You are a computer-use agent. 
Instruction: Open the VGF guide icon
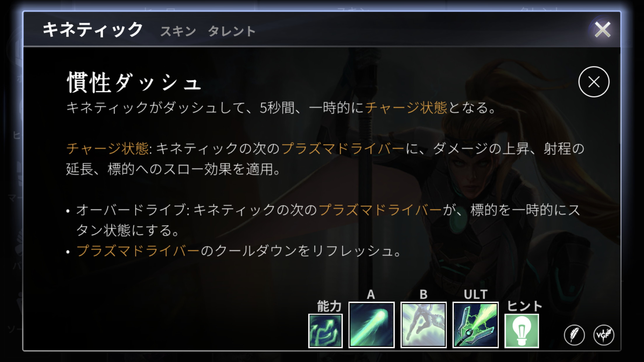(x=604, y=335)
